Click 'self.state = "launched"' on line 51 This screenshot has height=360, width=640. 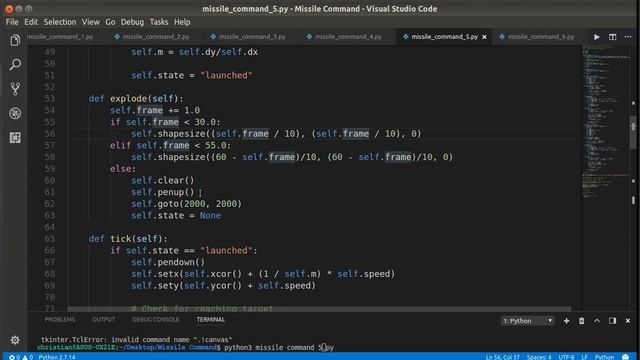coord(192,76)
